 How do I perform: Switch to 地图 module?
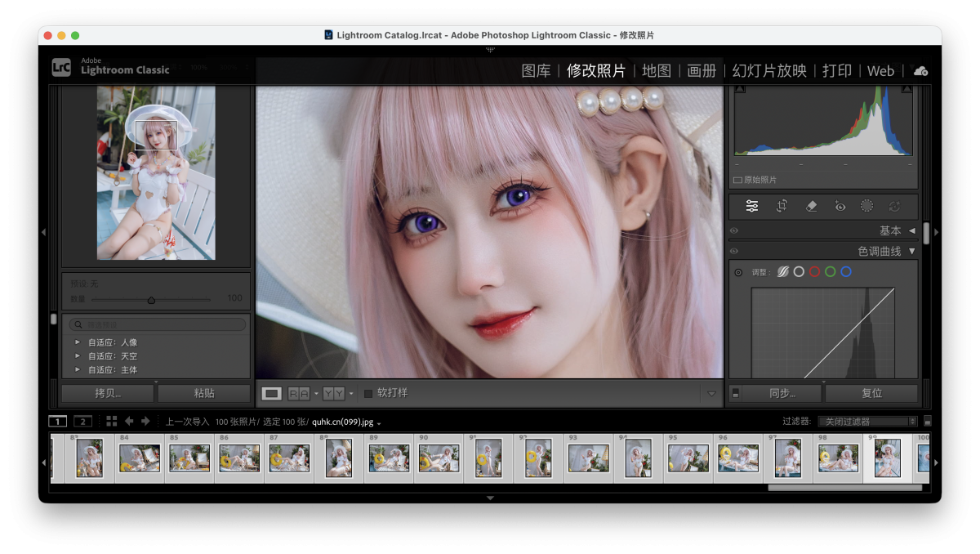pyautogui.click(x=657, y=70)
